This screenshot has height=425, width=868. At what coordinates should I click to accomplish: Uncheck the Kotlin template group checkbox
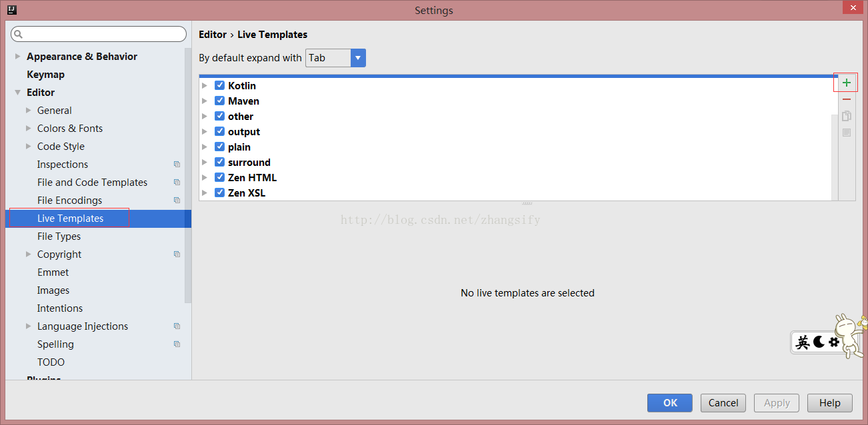(219, 85)
